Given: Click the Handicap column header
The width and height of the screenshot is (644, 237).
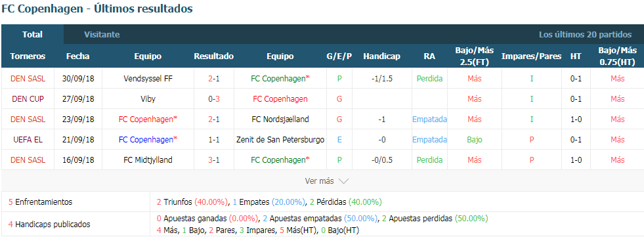Looking at the screenshot, I should coord(381,56).
